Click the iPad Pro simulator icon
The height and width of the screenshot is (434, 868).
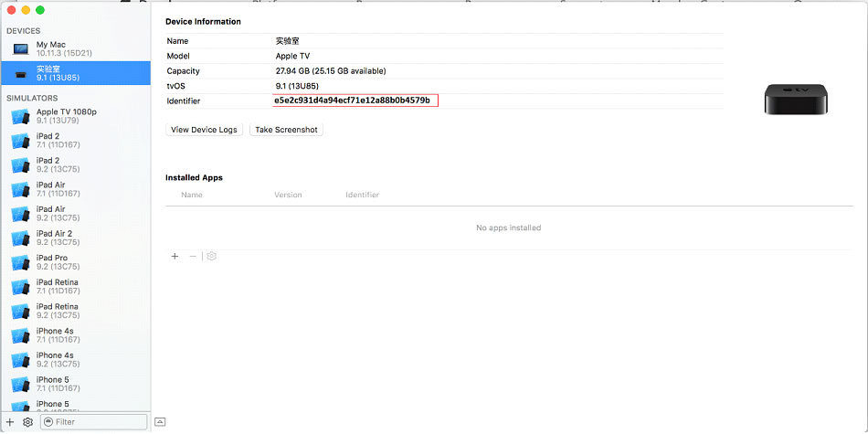20,263
